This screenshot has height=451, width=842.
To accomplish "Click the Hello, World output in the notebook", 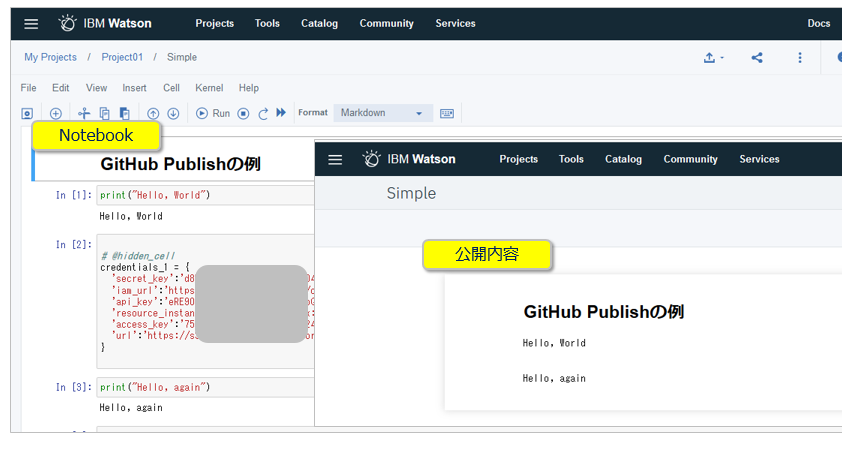I will 131,216.
